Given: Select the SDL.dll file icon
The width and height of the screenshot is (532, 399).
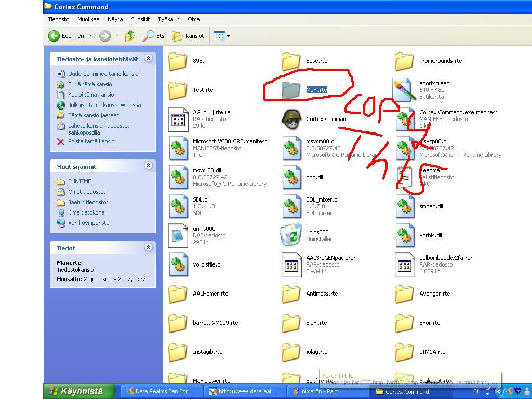Looking at the screenshot, I should pyautogui.click(x=178, y=206).
